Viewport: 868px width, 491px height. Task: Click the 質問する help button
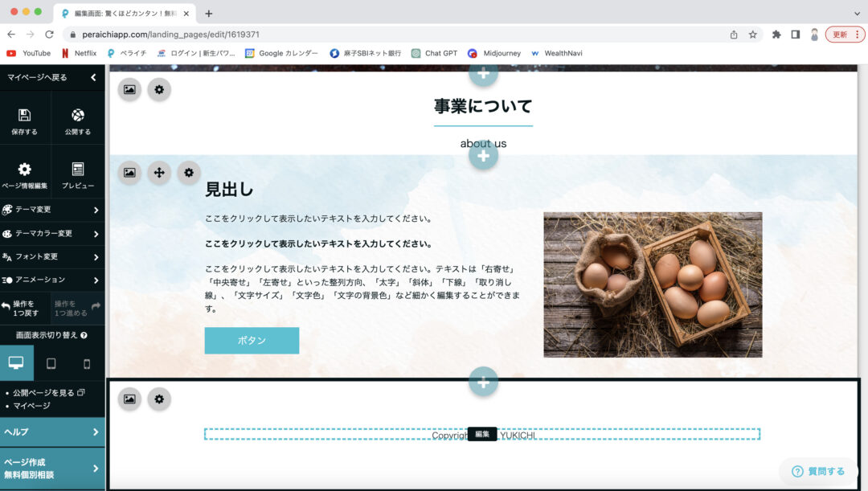click(818, 471)
